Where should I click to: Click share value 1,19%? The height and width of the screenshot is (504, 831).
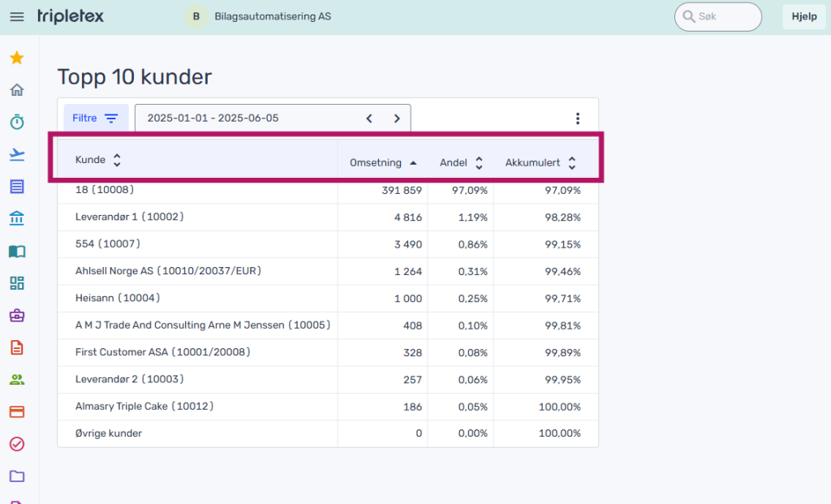[473, 218]
